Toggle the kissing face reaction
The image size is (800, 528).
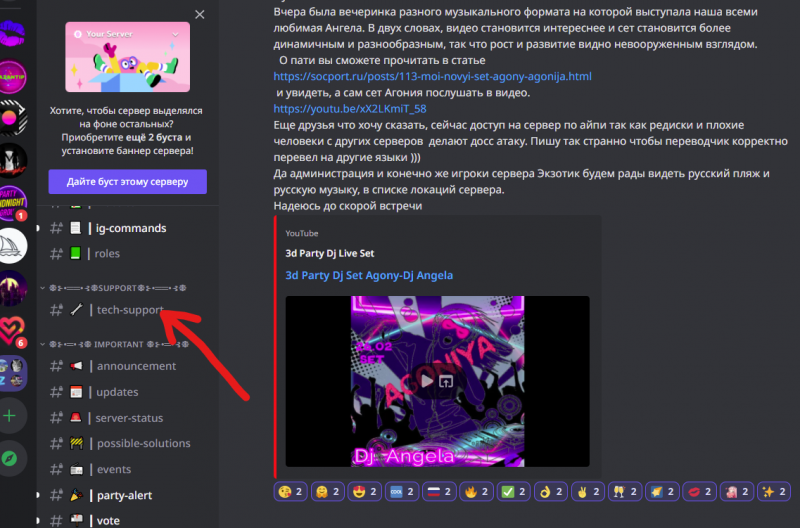click(x=291, y=492)
